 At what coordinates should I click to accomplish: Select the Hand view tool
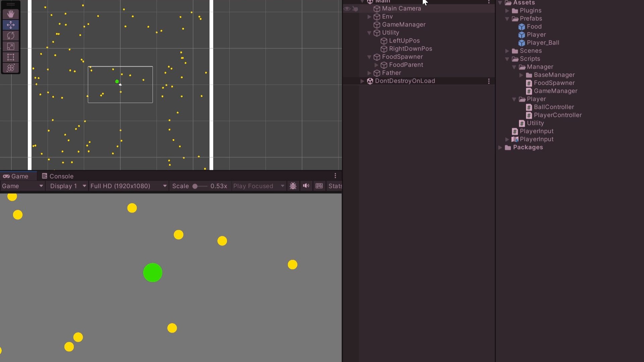coord(11,14)
